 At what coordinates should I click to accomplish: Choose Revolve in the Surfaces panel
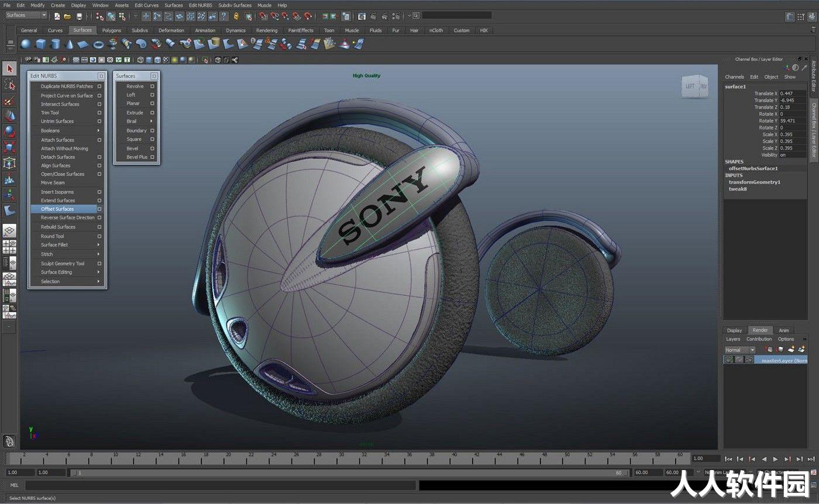pyautogui.click(x=135, y=86)
